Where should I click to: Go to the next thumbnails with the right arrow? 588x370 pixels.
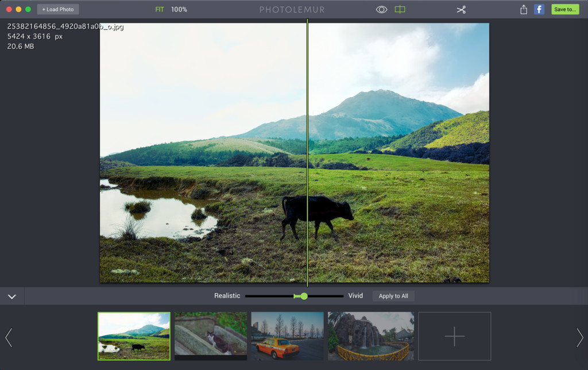click(579, 337)
